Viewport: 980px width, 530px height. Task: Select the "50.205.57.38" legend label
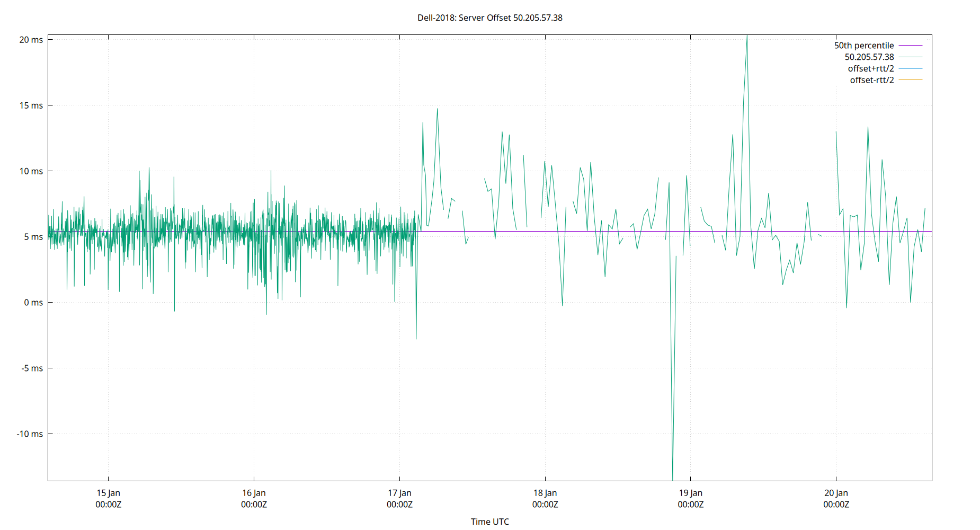click(x=869, y=57)
